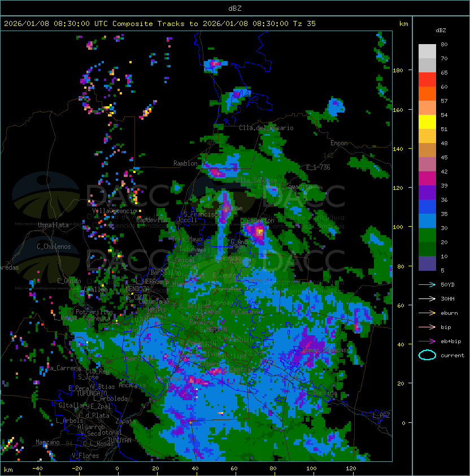Screen dimensions: 470x476
Task: Click the '180' vertical axis tick label
Action: [x=398, y=71]
